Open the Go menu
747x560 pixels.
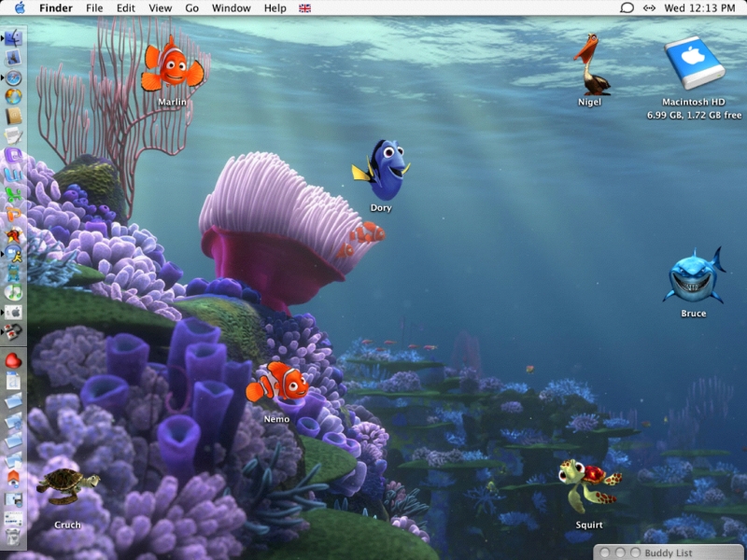click(191, 7)
